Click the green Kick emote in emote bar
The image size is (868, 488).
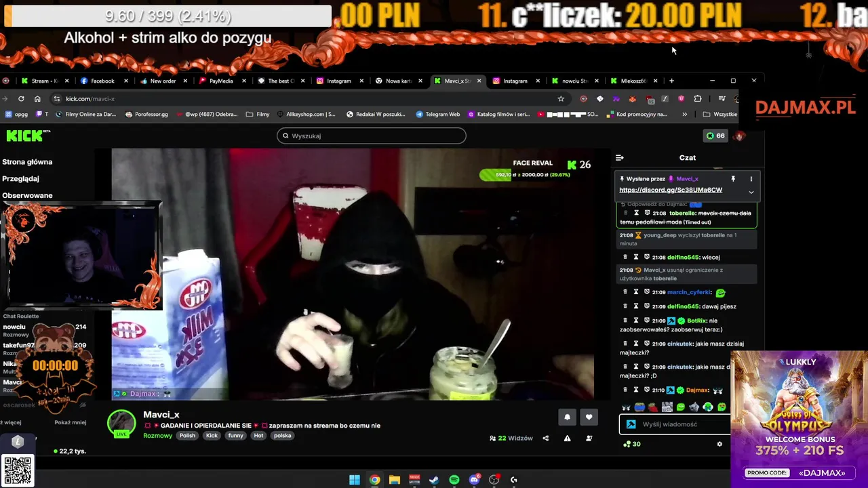pos(680,407)
